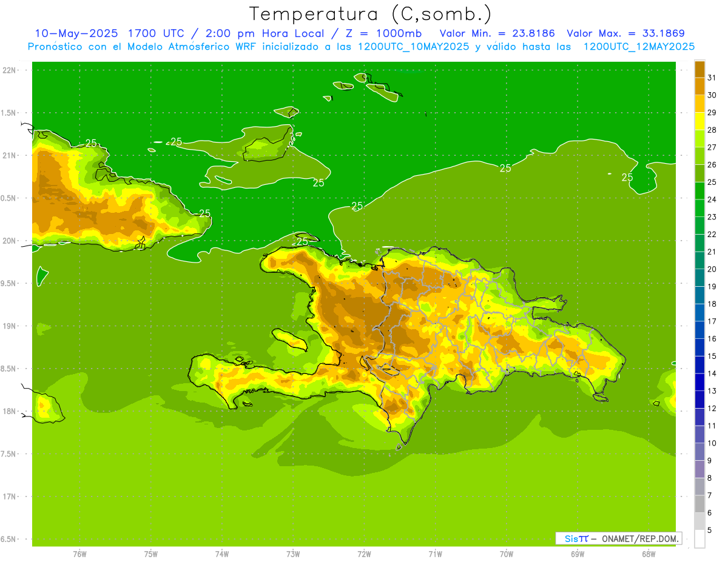Click the "73W" longitude axis label
This screenshot has width=728, height=562.
pos(293,554)
